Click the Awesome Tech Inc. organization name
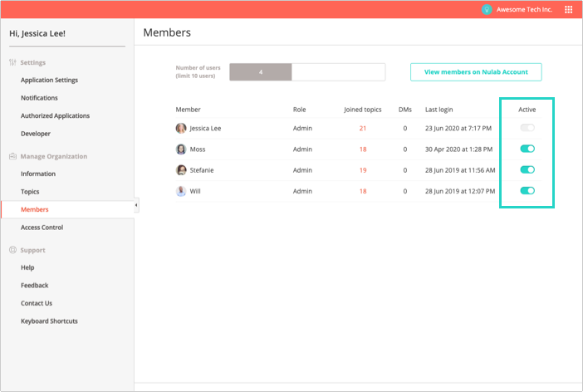 (x=524, y=10)
